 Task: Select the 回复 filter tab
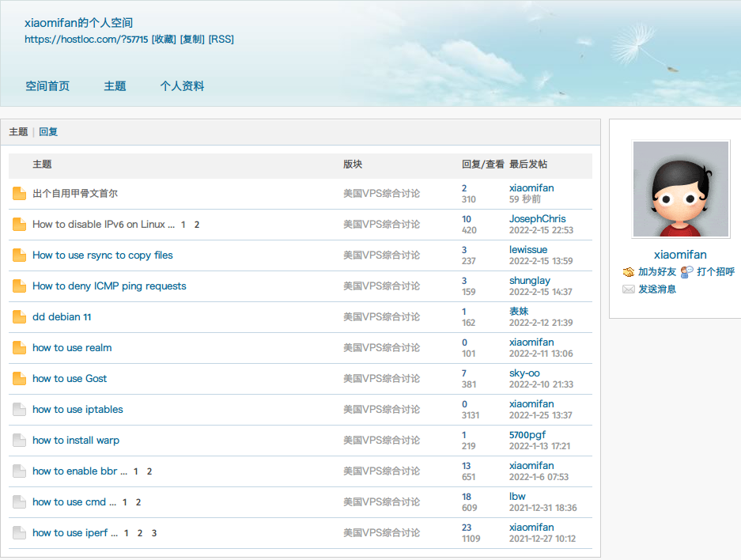(48, 132)
